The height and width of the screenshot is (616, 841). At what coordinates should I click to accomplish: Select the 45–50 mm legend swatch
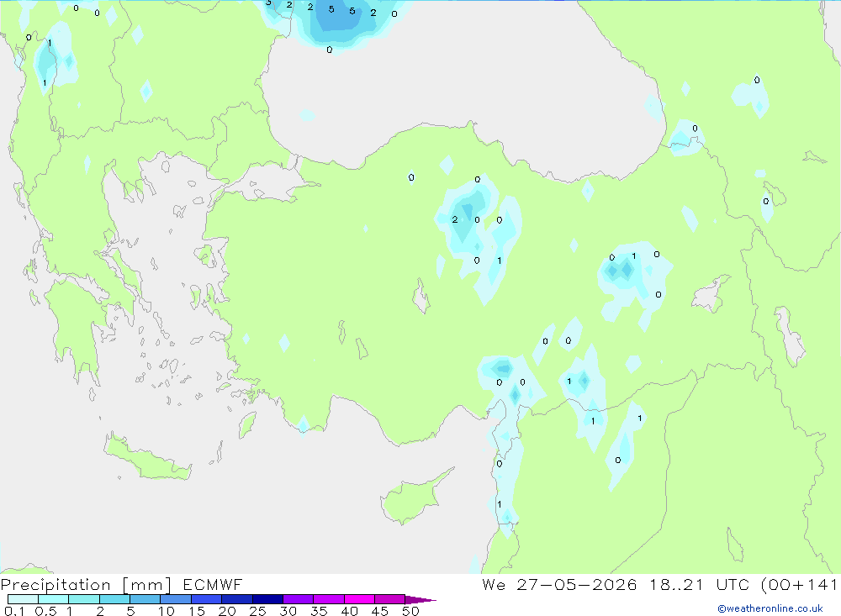coord(390,599)
